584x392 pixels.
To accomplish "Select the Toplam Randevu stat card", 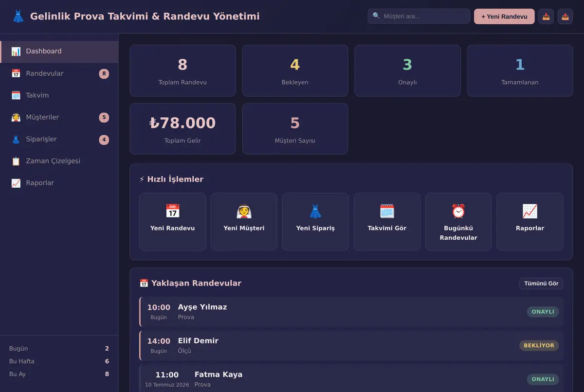I will tap(182, 71).
